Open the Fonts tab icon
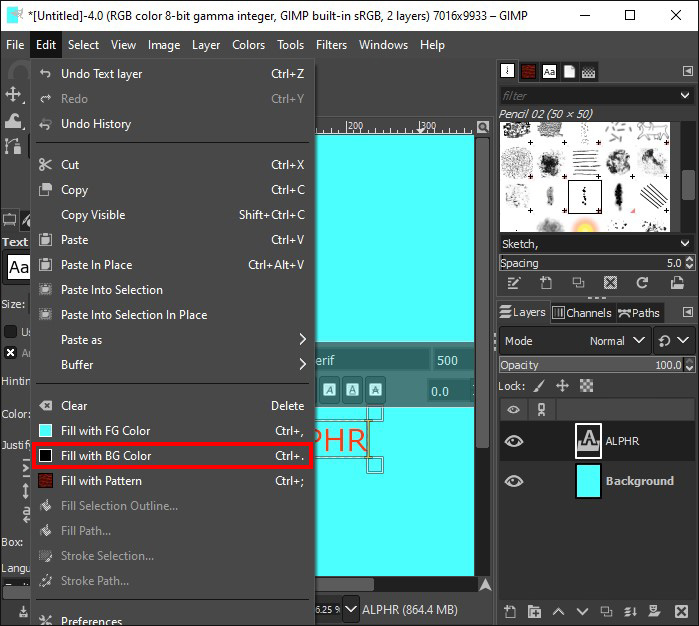 549,71
